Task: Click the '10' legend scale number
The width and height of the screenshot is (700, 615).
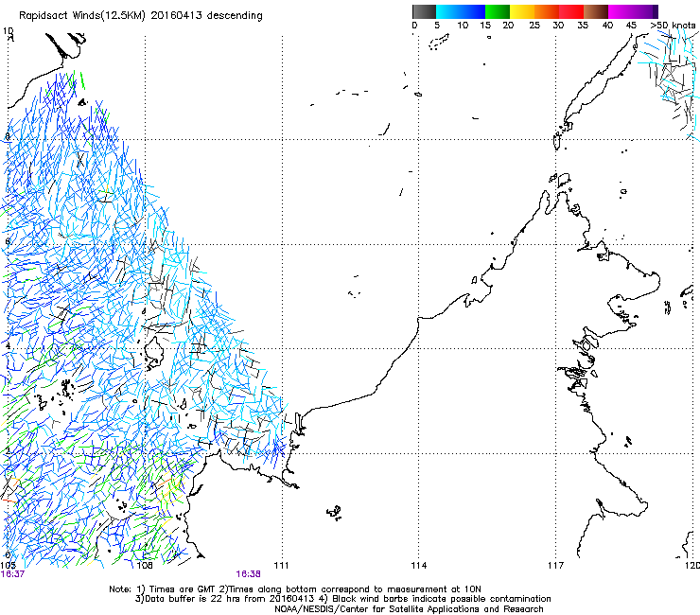Action: (x=463, y=26)
